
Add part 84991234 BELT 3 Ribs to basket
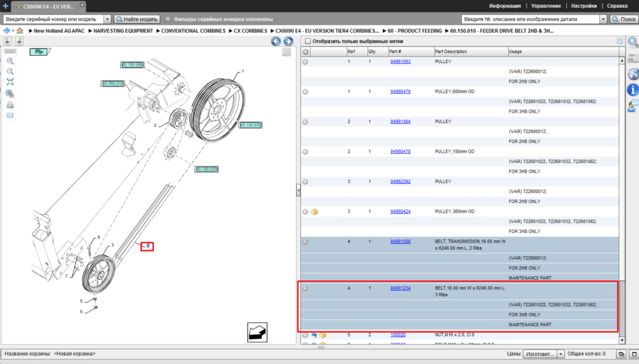pos(305,288)
